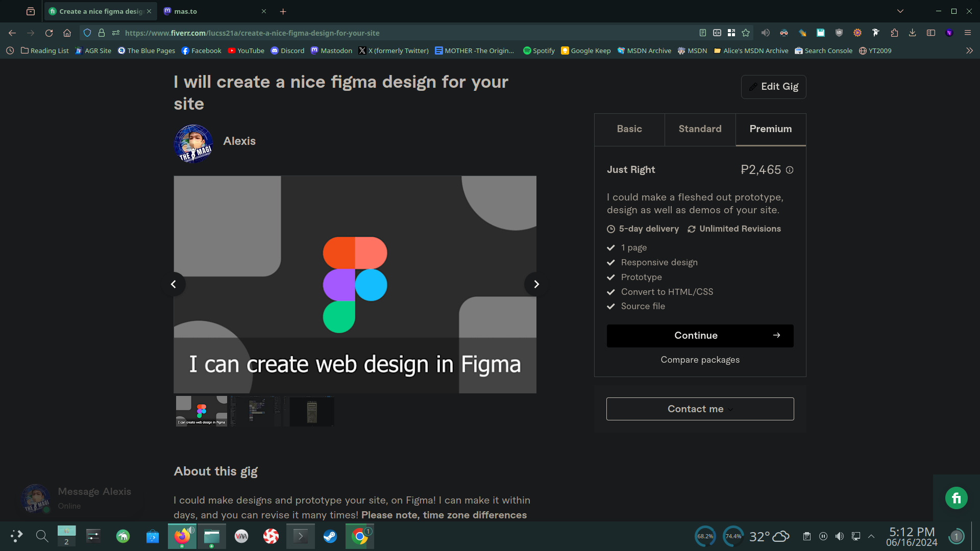
Task: Open Google Keep bookmark
Action: (x=586, y=51)
